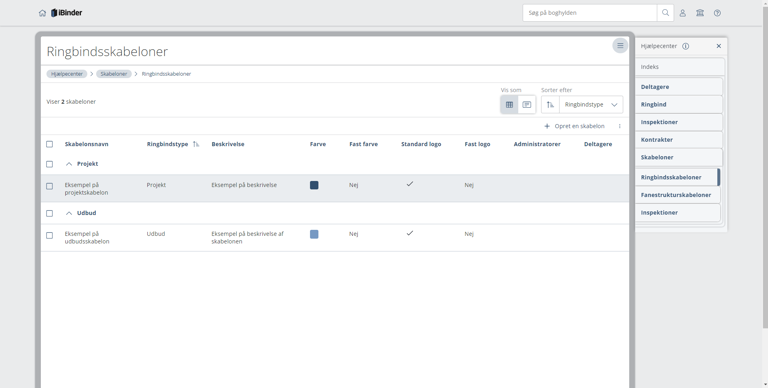Tick the Udbud group checkbox
The width and height of the screenshot is (768, 388).
coord(49,213)
